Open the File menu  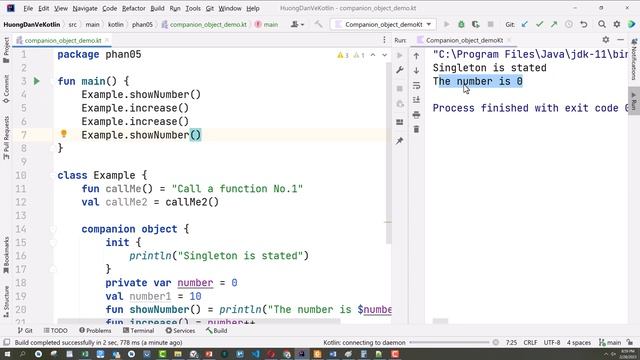pyautogui.click(x=28, y=8)
